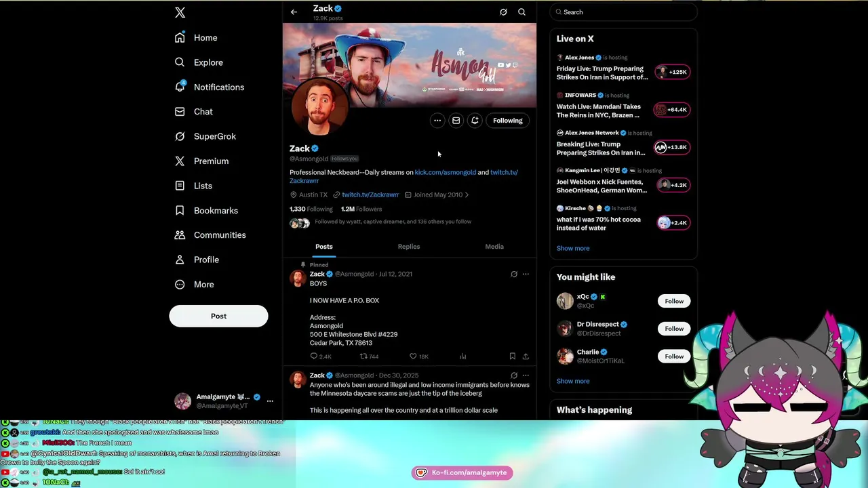Open the Explore search icon
Viewport: 868px width, 488px height.
[x=180, y=62]
